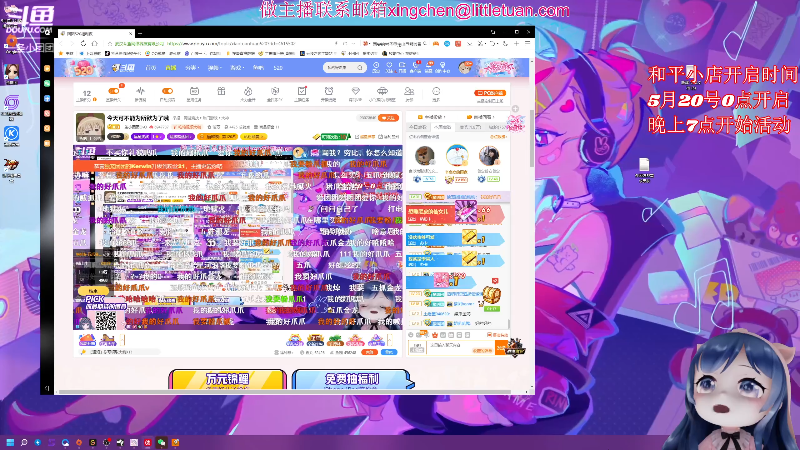Click the browser page horizontal scrollbar
The height and width of the screenshot is (450, 800).
286,392
